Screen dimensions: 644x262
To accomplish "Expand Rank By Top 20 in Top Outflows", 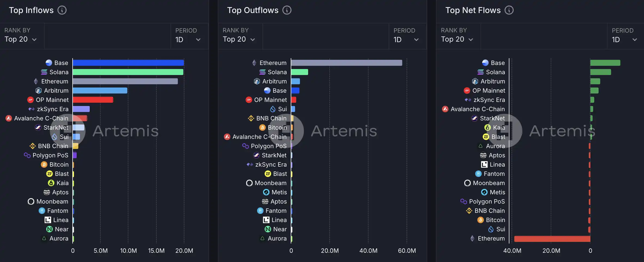I will click(239, 39).
